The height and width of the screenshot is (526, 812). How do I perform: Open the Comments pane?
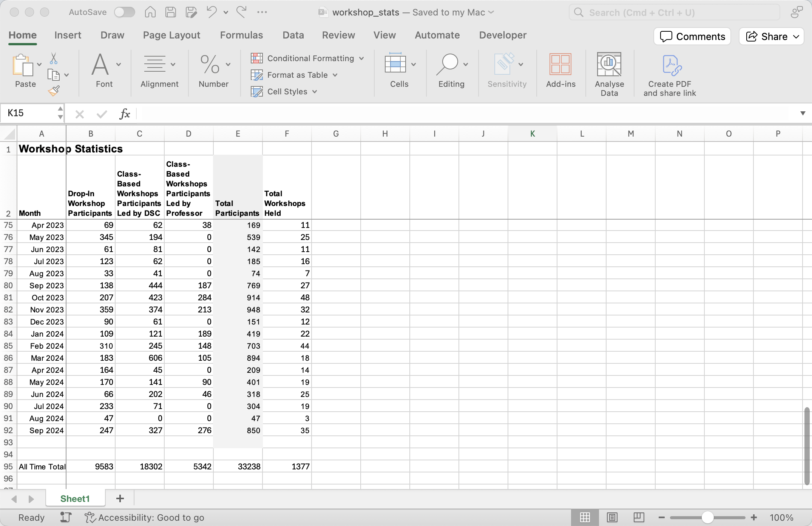point(692,36)
